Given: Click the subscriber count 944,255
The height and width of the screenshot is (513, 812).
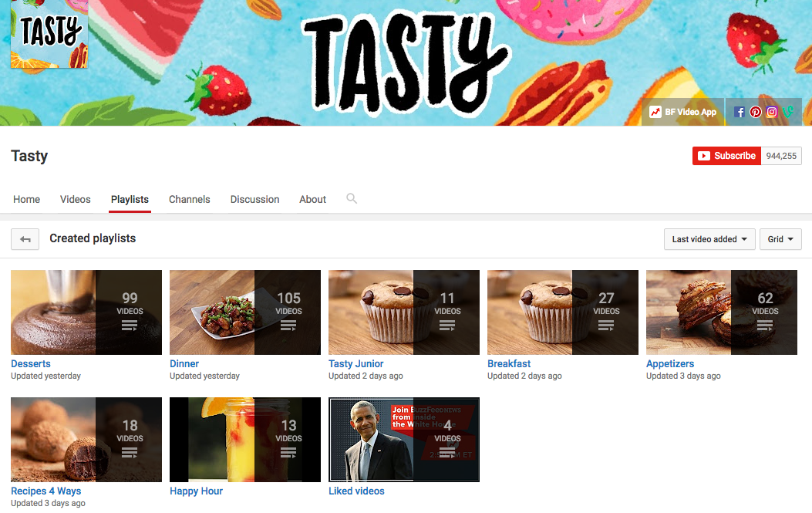Looking at the screenshot, I should 781,156.
